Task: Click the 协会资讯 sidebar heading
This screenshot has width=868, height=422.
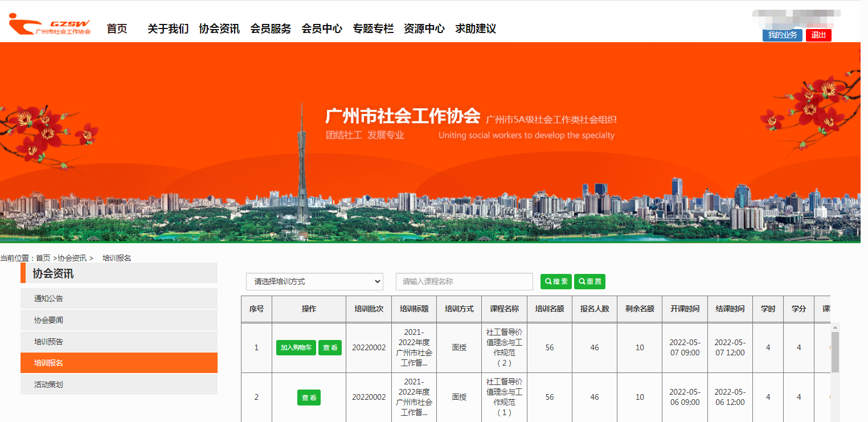Action: coord(53,273)
